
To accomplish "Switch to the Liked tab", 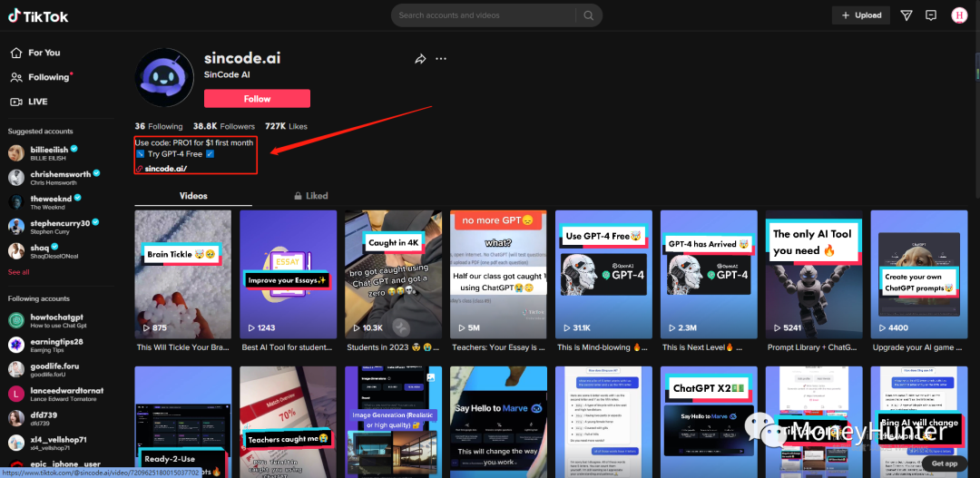I will click(310, 196).
